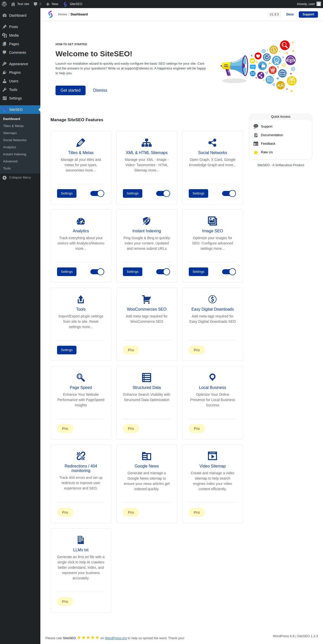The height and width of the screenshot is (644, 323).
Task: Open Social Networks submenu item
Action: tap(20, 140)
